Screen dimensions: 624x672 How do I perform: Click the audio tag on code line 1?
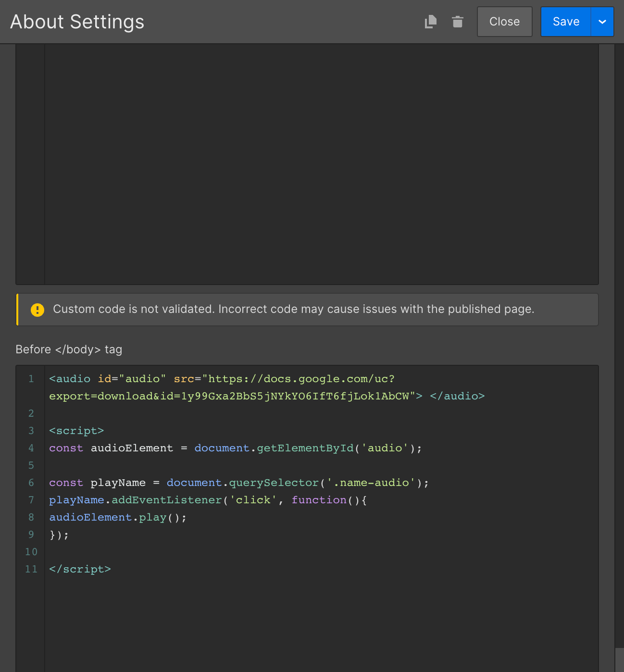click(x=222, y=379)
